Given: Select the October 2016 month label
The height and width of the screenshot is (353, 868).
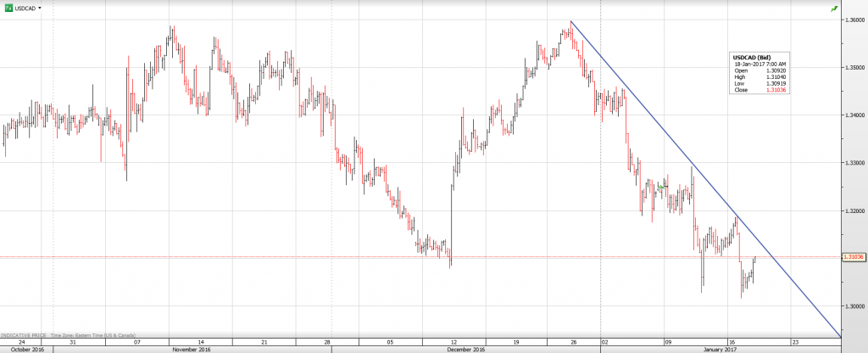Looking at the screenshot, I should 25,349.
